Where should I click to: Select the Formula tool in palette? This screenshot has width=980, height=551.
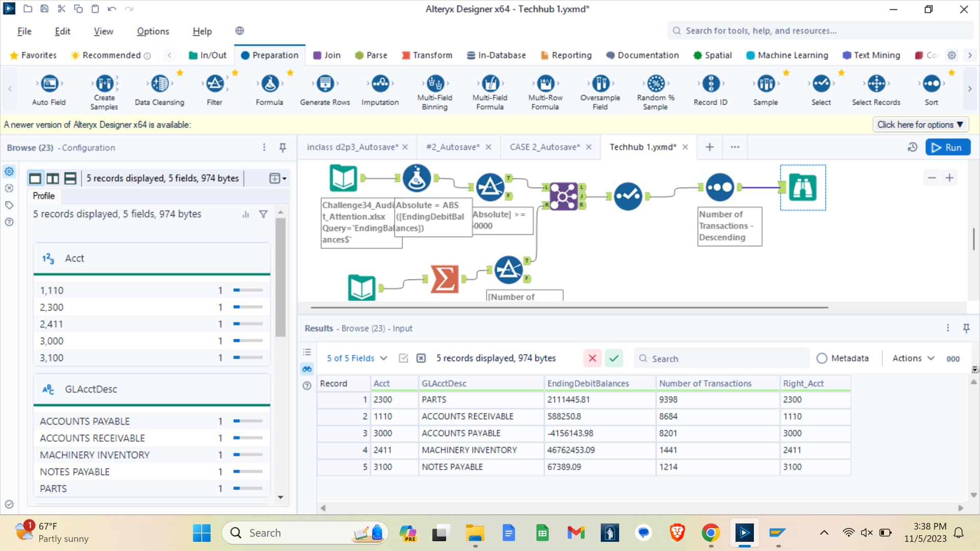coord(269,90)
